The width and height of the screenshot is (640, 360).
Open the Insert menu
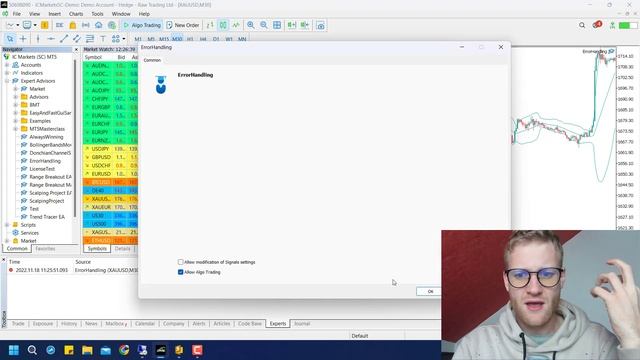pyautogui.click(x=54, y=14)
